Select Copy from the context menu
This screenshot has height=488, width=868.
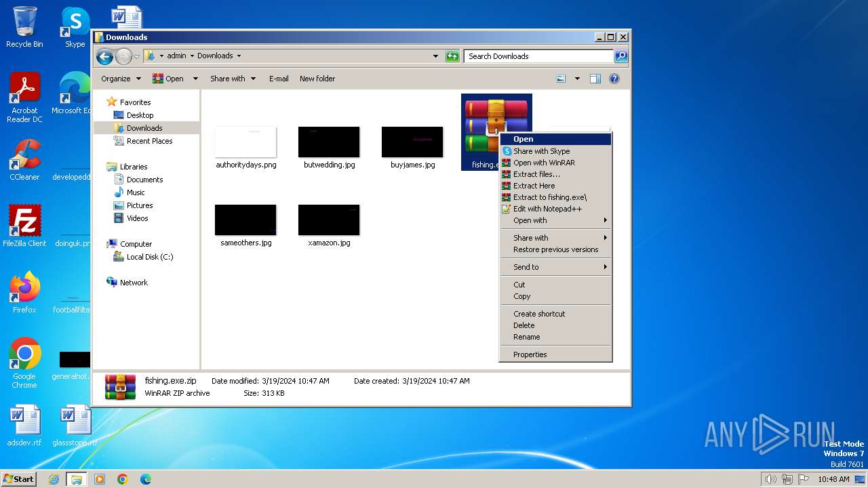pos(555,296)
